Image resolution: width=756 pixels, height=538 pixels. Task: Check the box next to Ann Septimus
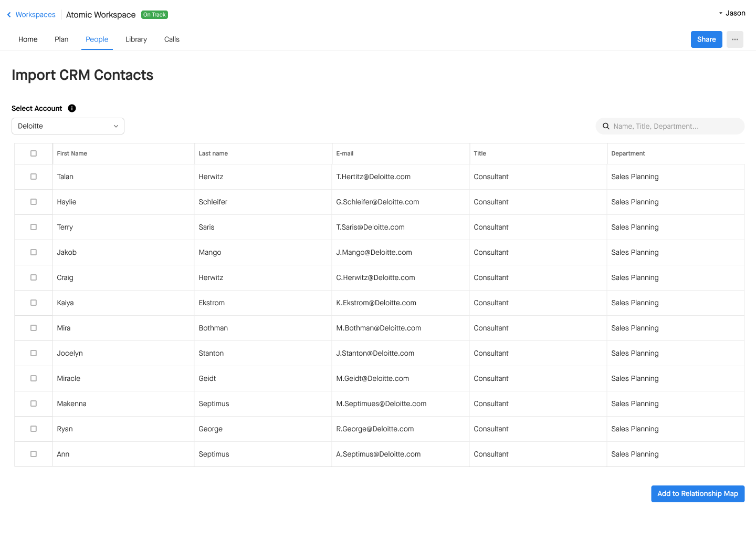[x=33, y=454]
